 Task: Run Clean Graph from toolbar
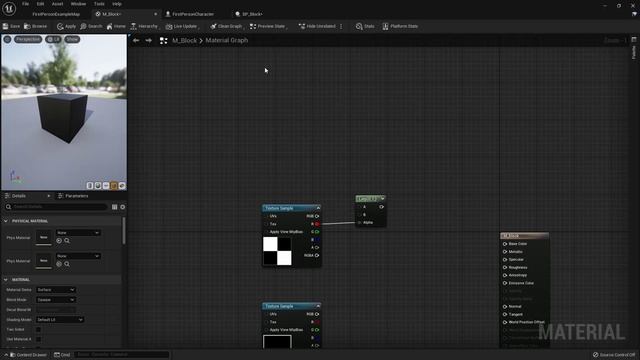click(x=226, y=26)
